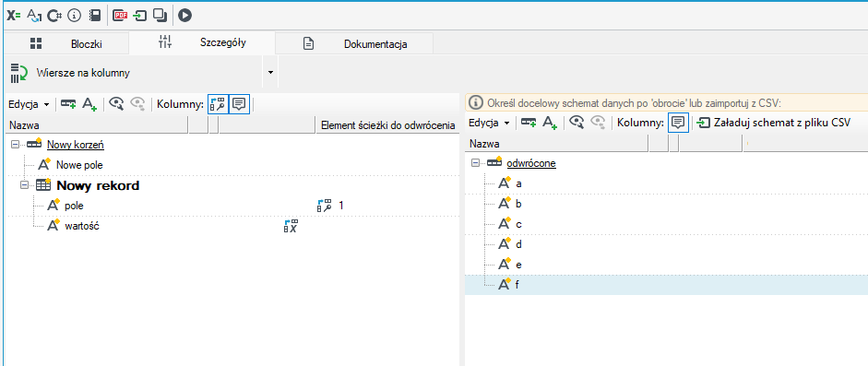Click Element ścieżki do odwrócenia column header
Viewport: 868px width, 366px height.
pyautogui.click(x=387, y=125)
